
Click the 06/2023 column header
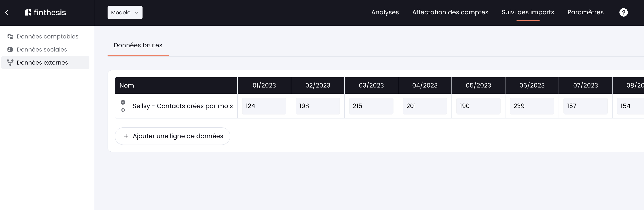532,85
